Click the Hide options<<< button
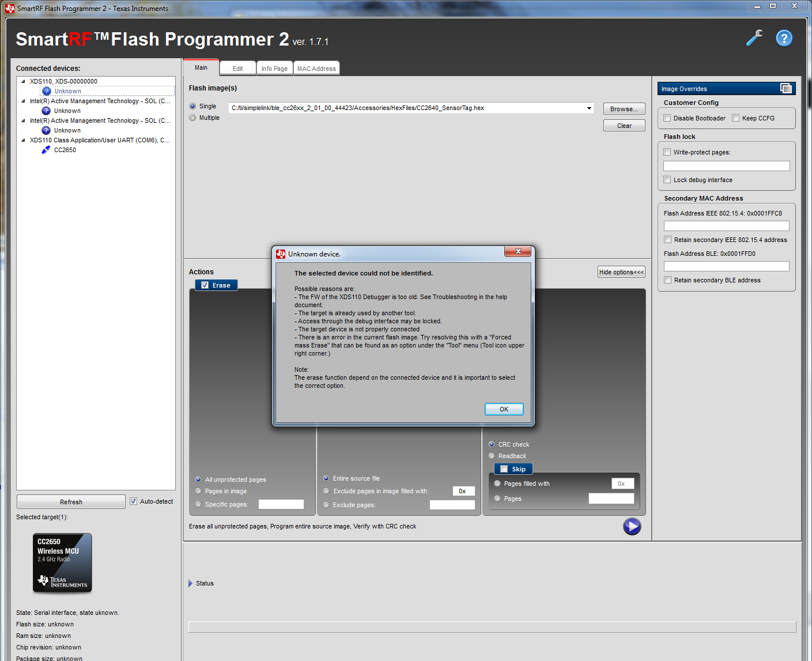This screenshot has width=812, height=661. (x=621, y=272)
